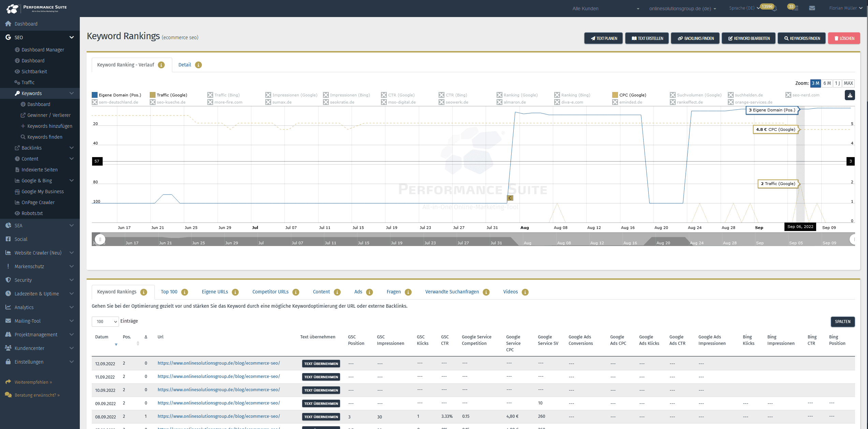This screenshot has width=868, height=429.
Task: Switch to the Verwandte Suchanfragen tab
Action: tap(452, 292)
